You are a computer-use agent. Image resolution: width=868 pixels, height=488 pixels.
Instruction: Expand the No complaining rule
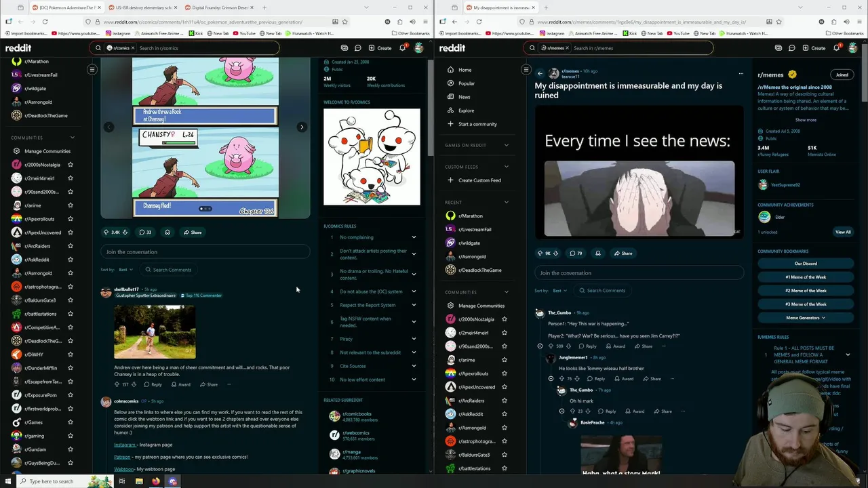(414, 237)
